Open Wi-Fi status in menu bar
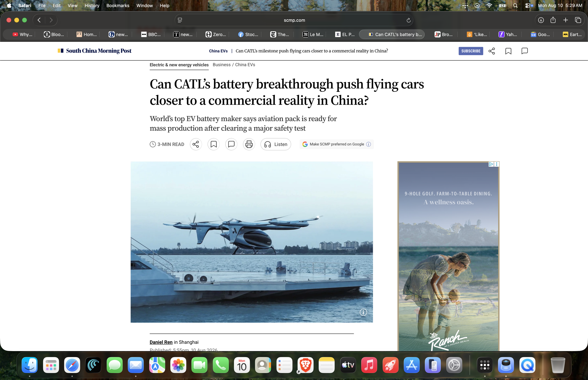This screenshot has height=380, width=588. click(x=489, y=5)
